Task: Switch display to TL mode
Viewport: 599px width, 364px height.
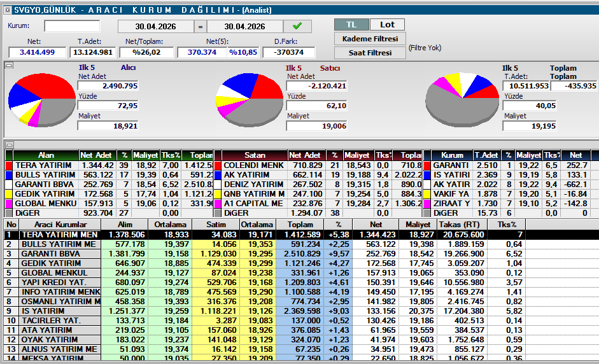Action: (351, 25)
